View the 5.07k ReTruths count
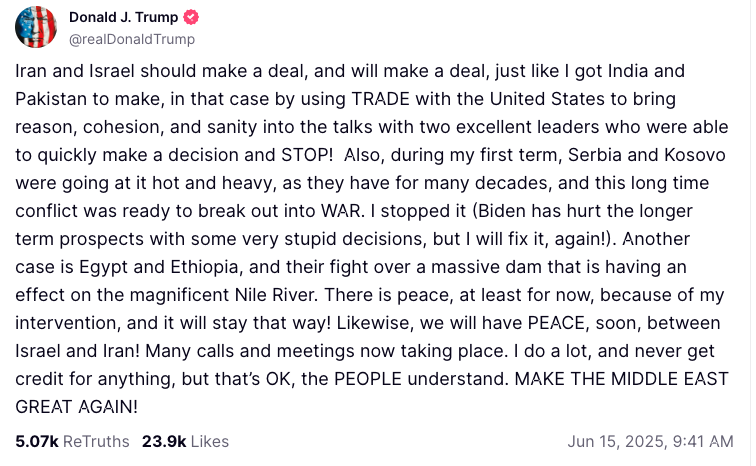 [37, 441]
